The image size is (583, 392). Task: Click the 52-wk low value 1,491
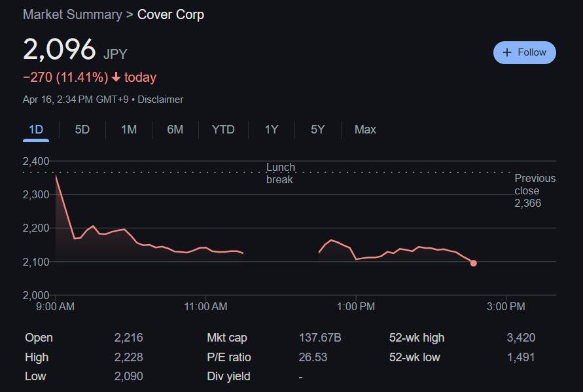click(x=521, y=357)
